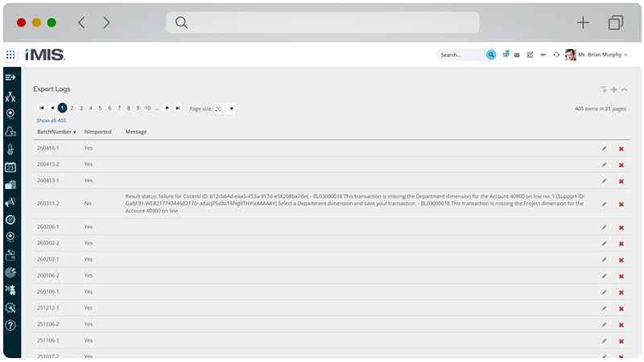Image resolution: width=644 pixels, height=362 pixels.
Task: Delete the 260202-1 batch row
Action: [x=621, y=260]
